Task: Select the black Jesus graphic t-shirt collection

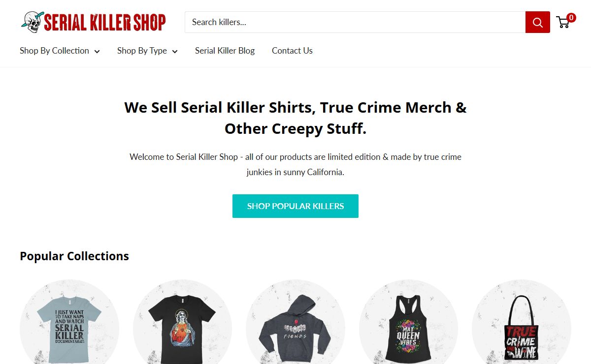Action: tap(182, 322)
